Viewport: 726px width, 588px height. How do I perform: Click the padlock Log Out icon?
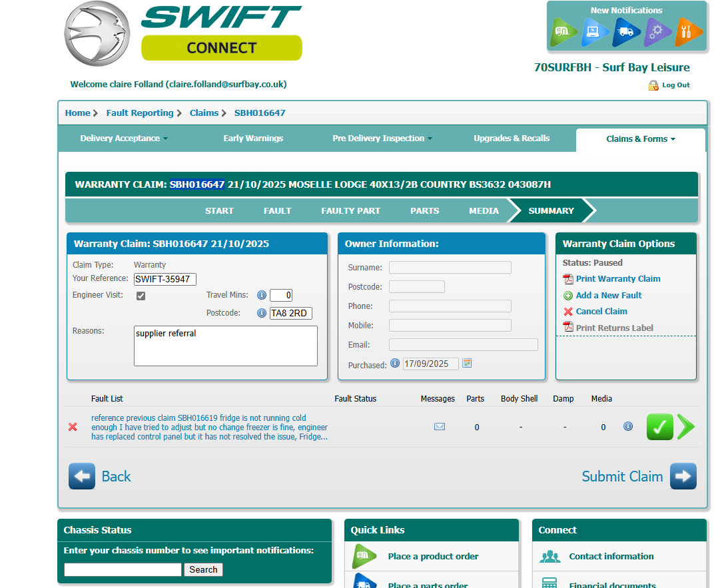point(653,85)
